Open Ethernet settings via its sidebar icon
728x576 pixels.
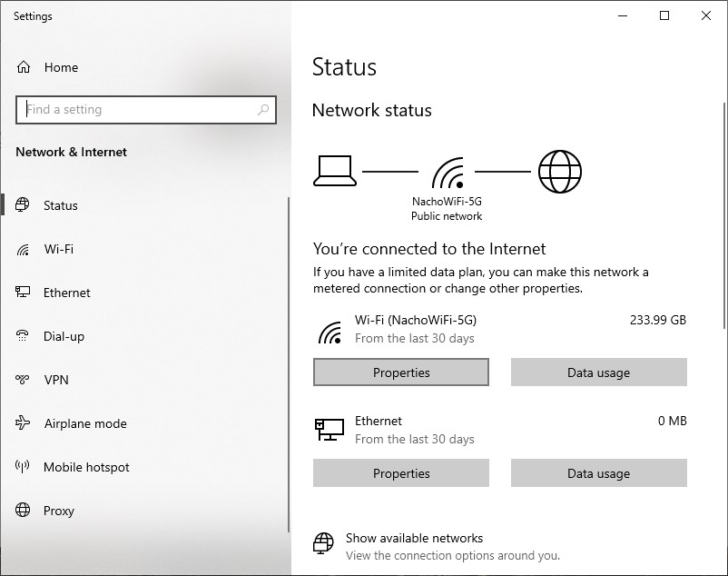pos(23,293)
